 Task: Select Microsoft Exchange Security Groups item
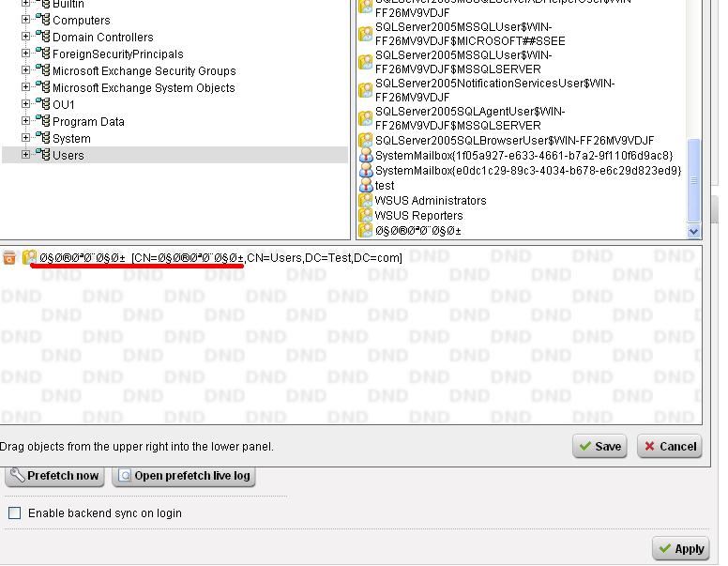tap(144, 70)
